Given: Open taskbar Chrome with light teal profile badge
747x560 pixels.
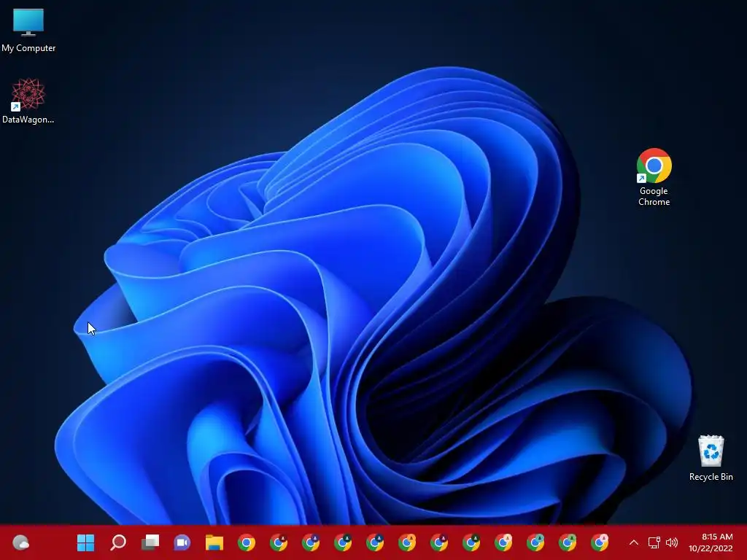Looking at the screenshot, I should [x=535, y=542].
